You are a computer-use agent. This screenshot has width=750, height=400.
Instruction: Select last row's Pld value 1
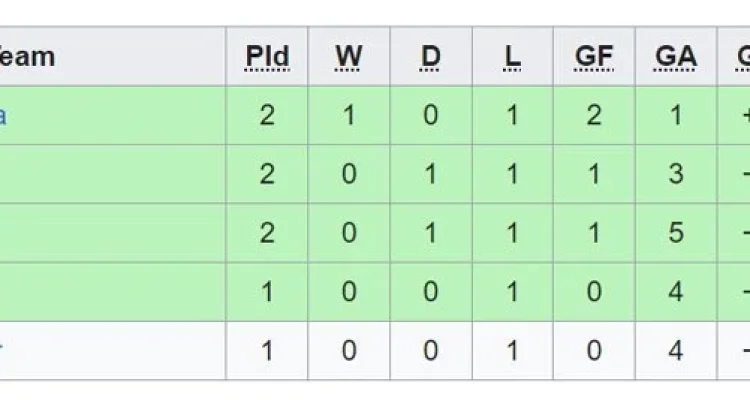coord(267,351)
